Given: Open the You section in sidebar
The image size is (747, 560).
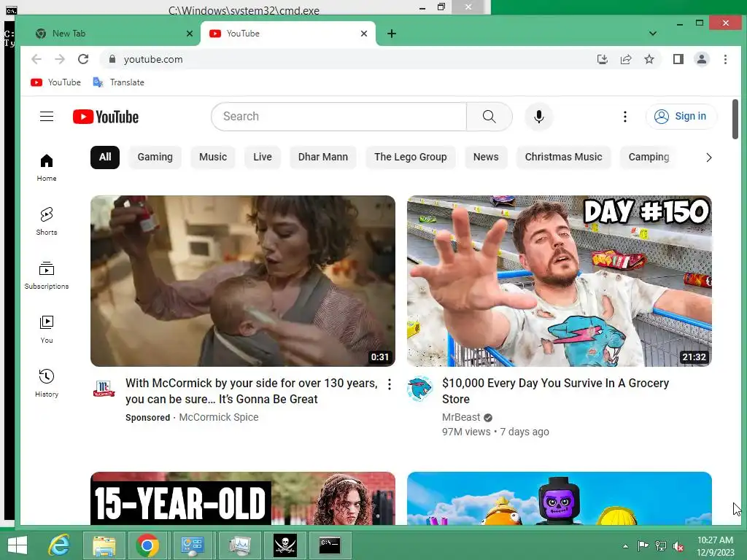Looking at the screenshot, I should pyautogui.click(x=47, y=330).
